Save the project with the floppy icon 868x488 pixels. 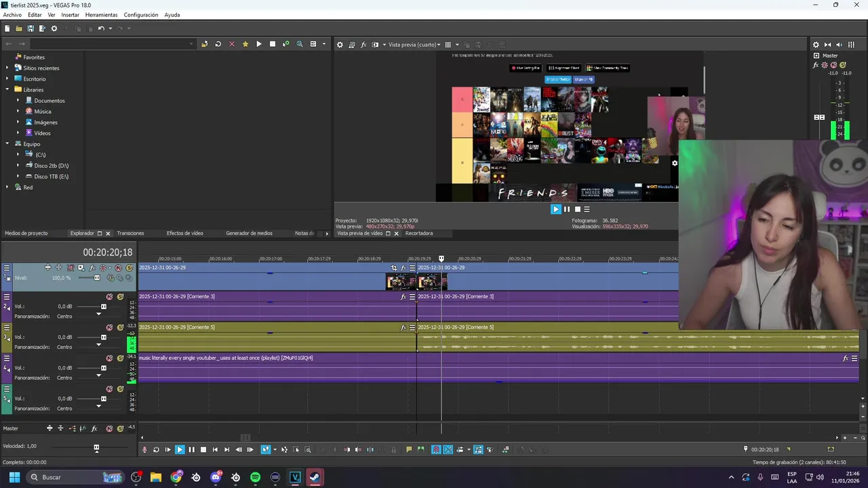(31, 28)
